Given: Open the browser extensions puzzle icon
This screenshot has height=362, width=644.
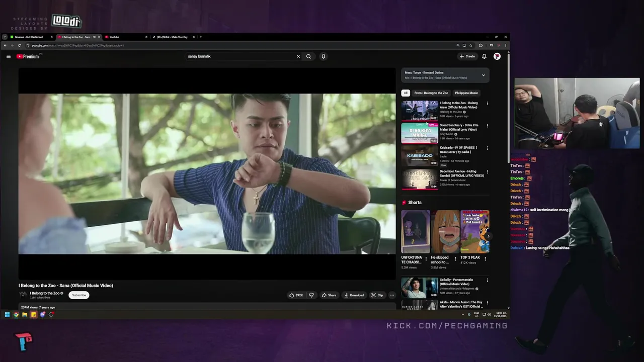Looking at the screenshot, I should (480, 45).
